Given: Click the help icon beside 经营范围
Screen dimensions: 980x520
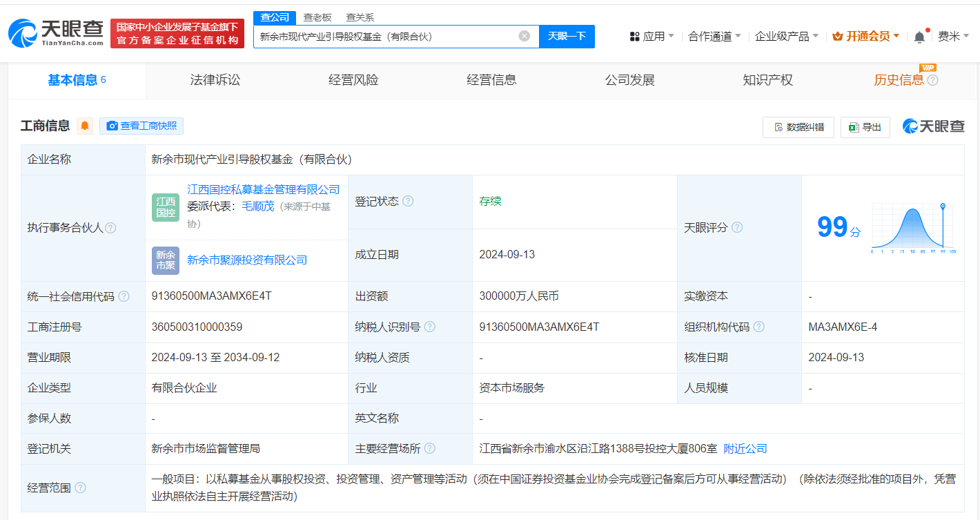Looking at the screenshot, I should coord(80,488).
